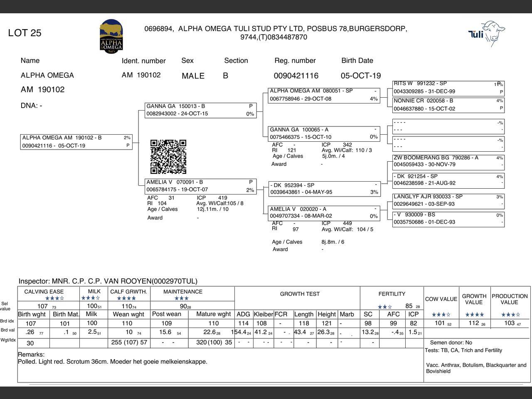
Task: Click the Fertility star rating
Action: pos(384,307)
